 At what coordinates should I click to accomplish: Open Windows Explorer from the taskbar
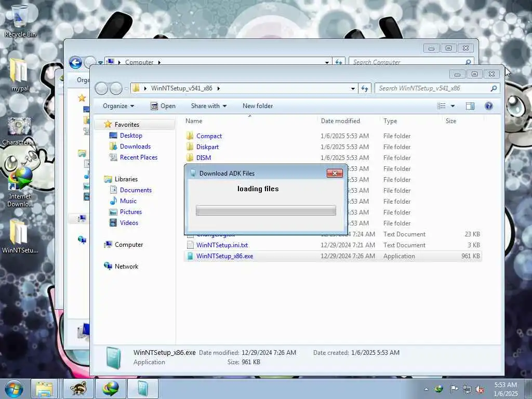[x=45, y=389]
